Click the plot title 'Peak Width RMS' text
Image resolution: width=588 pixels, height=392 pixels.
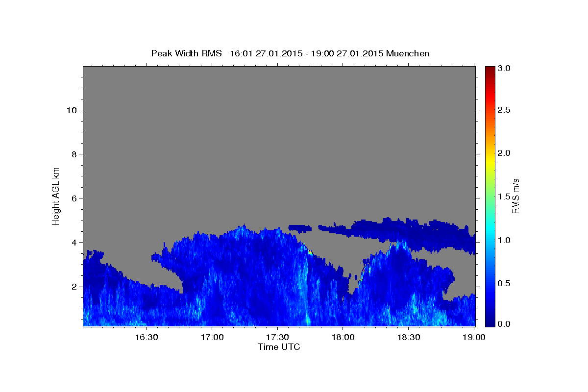pos(186,53)
